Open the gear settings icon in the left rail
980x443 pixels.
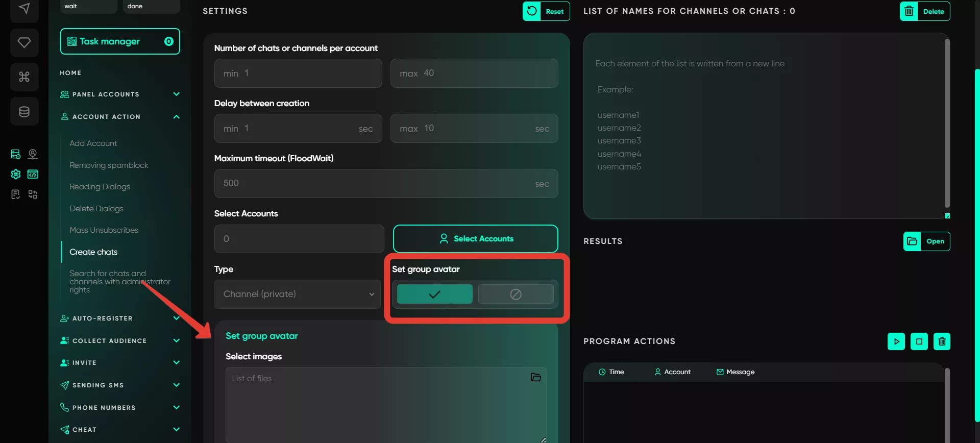click(16, 174)
